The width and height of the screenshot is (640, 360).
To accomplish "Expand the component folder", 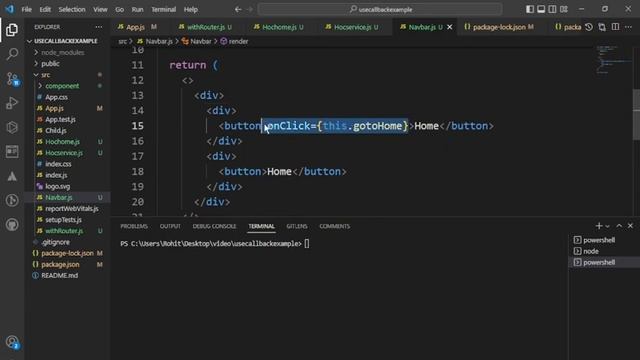I will coord(62,86).
